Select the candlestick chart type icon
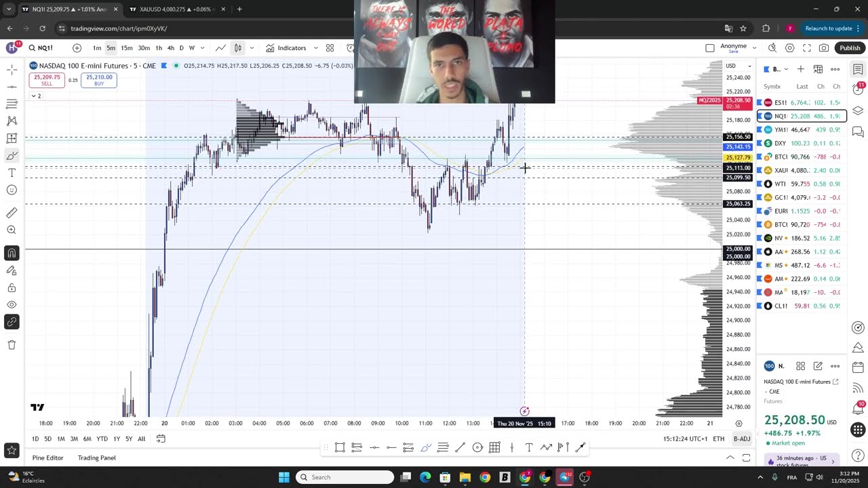The height and width of the screenshot is (488, 868). [238, 48]
